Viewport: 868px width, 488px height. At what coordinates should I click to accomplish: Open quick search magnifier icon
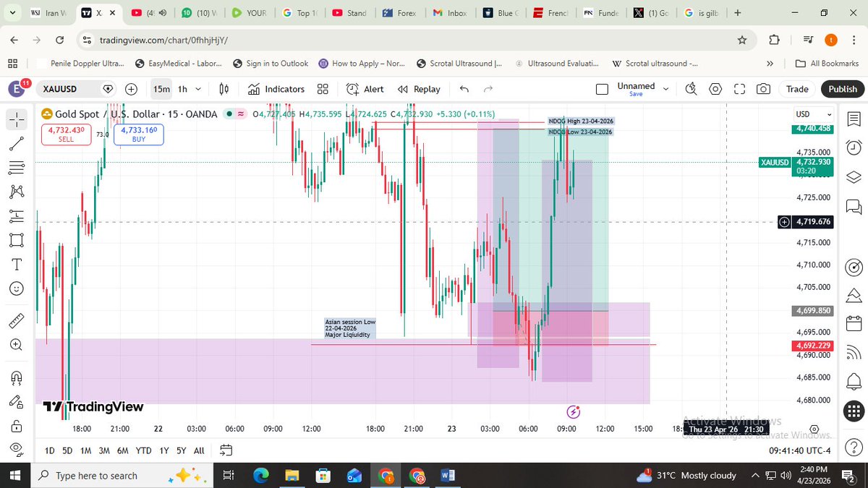[x=691, y=89]
